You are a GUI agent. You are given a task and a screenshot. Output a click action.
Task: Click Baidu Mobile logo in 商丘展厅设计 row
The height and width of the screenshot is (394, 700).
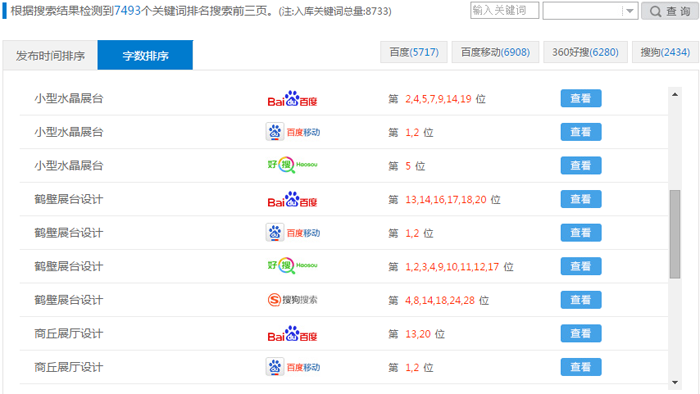tap(293, 367)
